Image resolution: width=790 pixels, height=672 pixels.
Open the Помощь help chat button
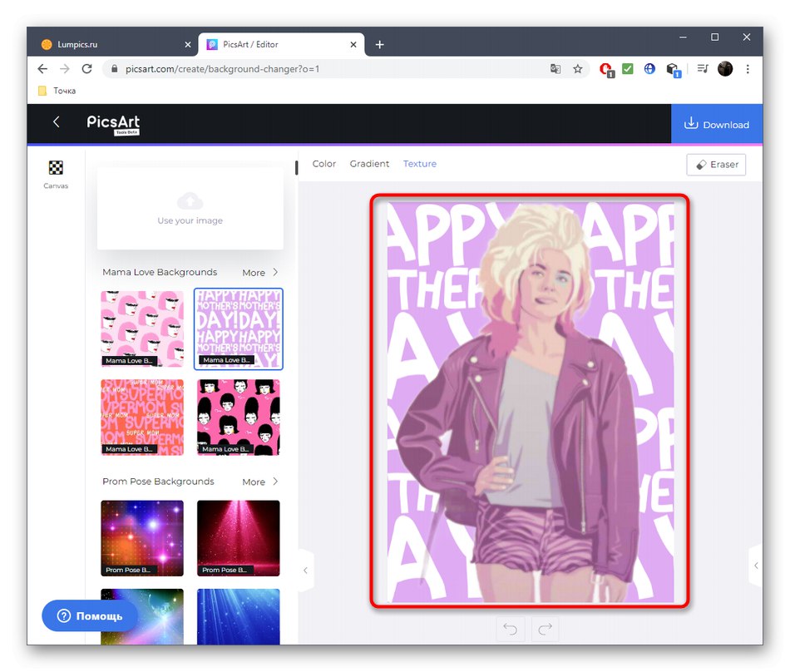pyautogui.click(x=90, y=616)
